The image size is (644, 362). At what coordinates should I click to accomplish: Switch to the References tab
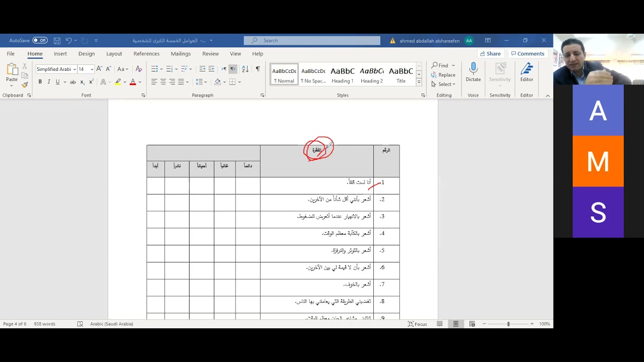pos(146,54)
